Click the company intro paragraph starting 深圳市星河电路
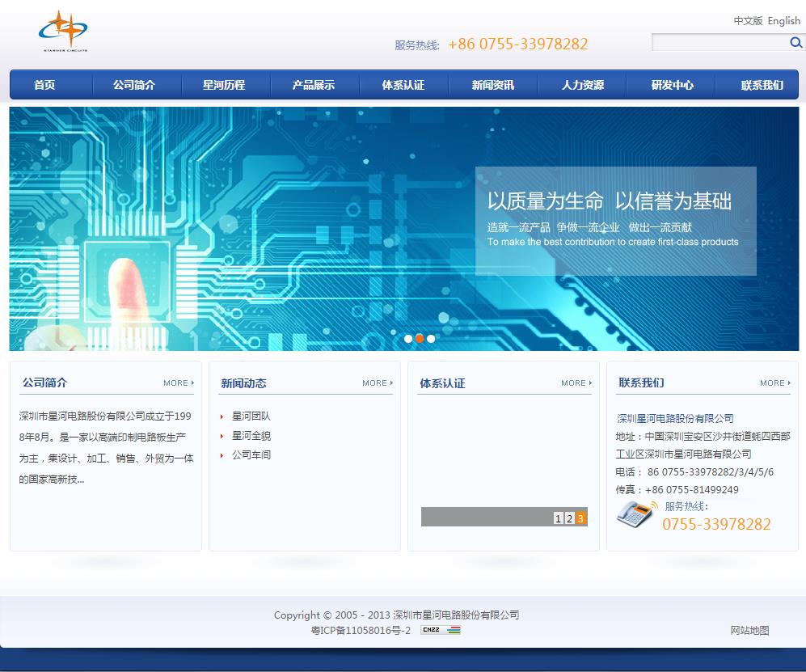806x672 pixels. click(x=106, y=447)
